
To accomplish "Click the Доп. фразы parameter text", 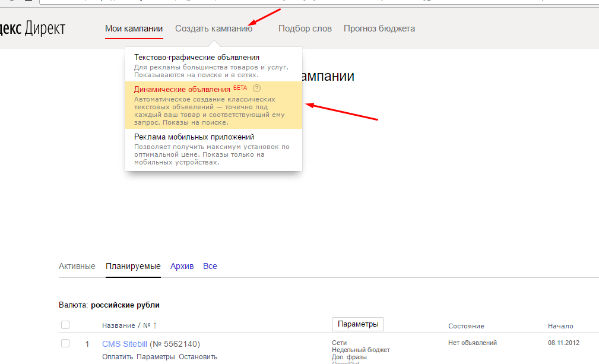I will [349, 357].
